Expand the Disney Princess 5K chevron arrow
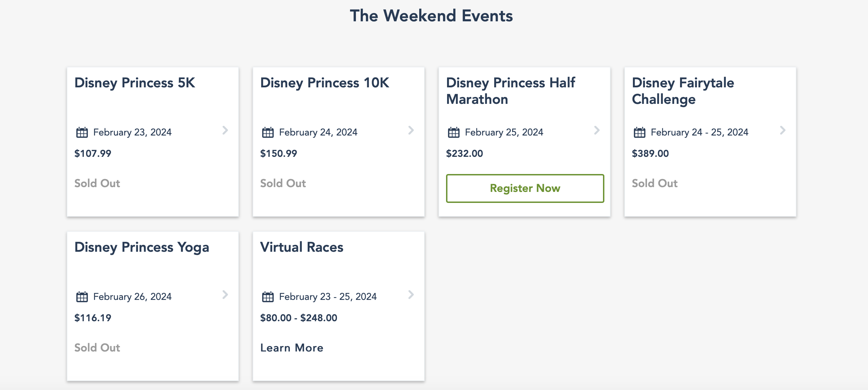 pos(225,130)
